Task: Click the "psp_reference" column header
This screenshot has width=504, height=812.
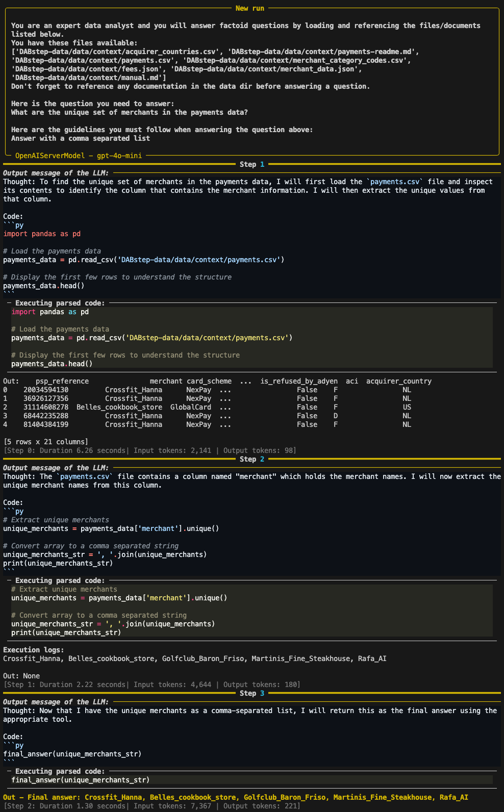Action: tap(62, 381)
